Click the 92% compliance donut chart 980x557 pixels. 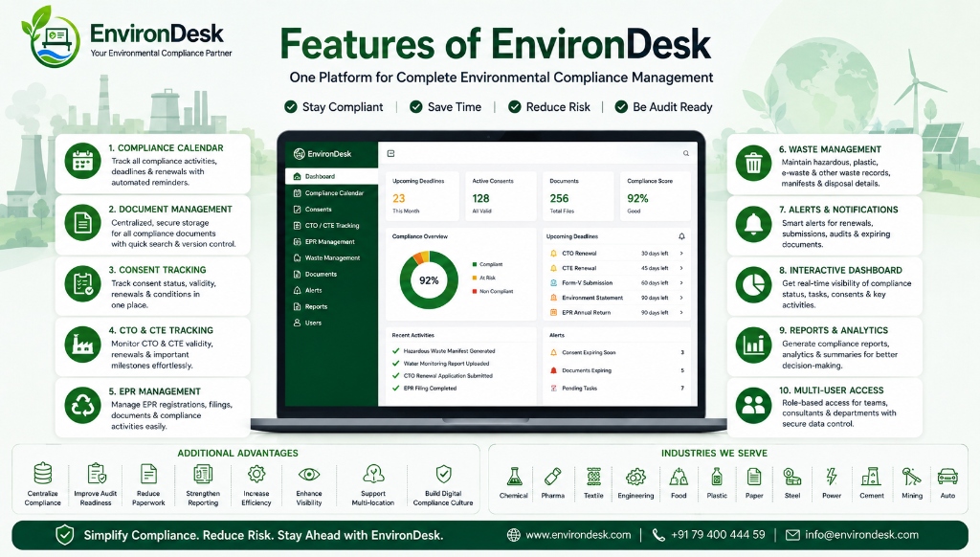click(x=429, y=280)
